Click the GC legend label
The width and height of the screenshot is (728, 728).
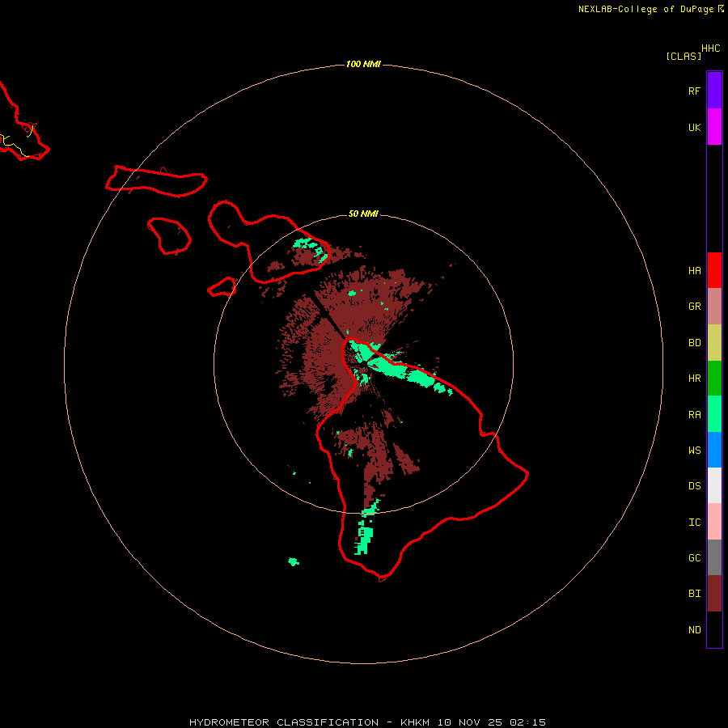pos(694,557)
